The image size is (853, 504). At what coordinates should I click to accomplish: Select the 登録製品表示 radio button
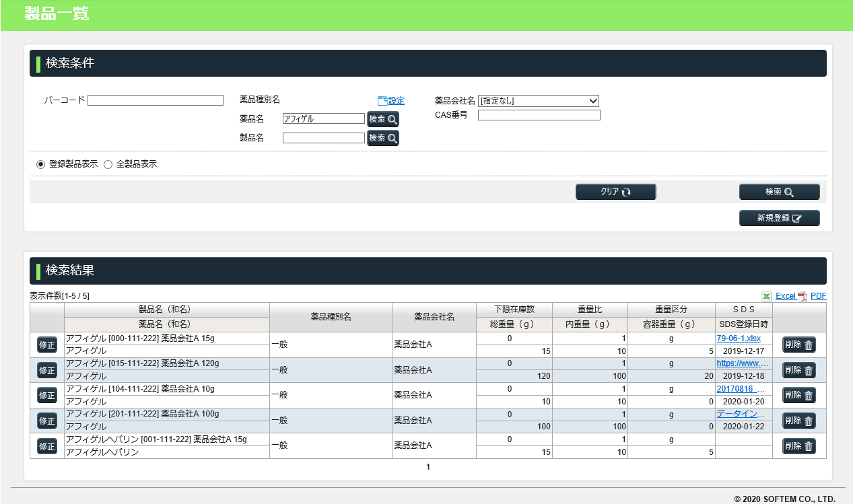[41, 164]
